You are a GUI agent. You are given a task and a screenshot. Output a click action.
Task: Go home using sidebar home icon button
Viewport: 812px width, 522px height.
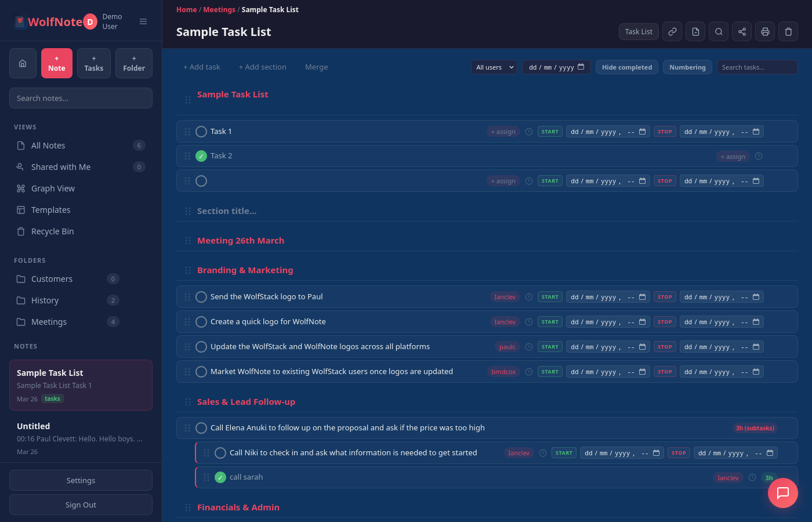(x=23, y=63)
